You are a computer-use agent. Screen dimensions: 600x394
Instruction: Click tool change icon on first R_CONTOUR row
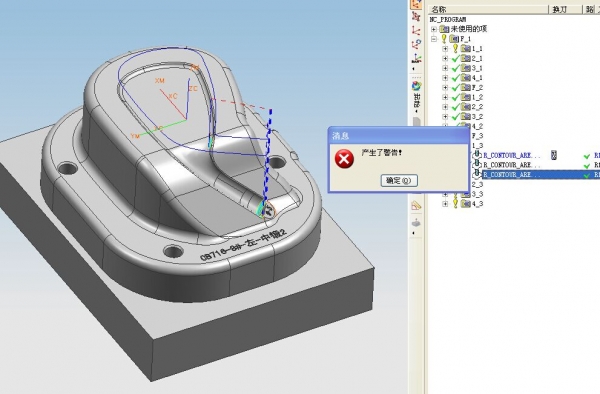554,155
